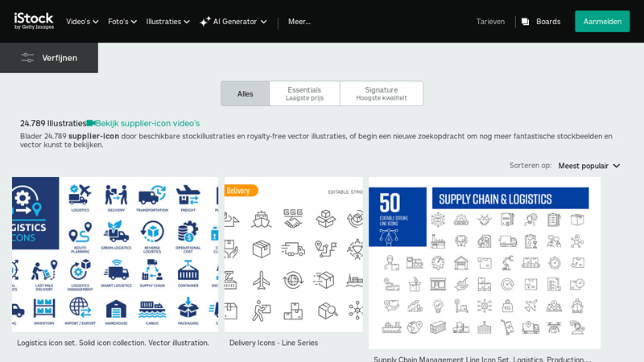Click the Operational Cost icon
644x362 pixels.
click(x=188, y=232)
